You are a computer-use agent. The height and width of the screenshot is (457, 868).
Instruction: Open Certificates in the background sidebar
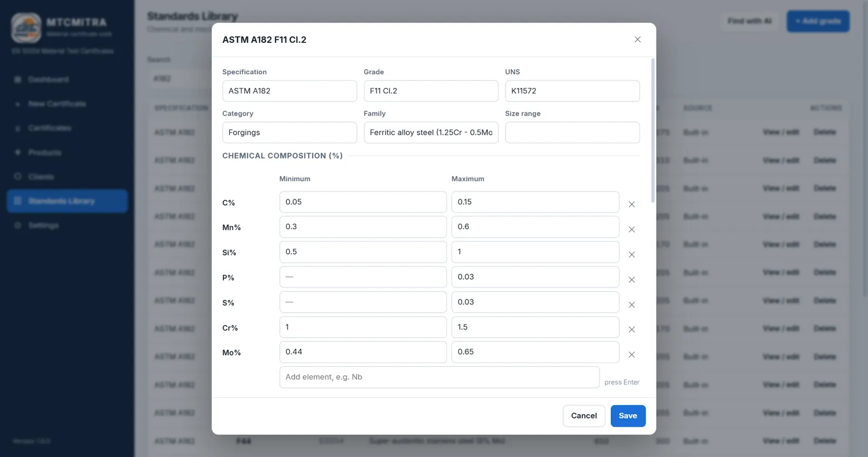pyautogui.click(x=67, y=128)
